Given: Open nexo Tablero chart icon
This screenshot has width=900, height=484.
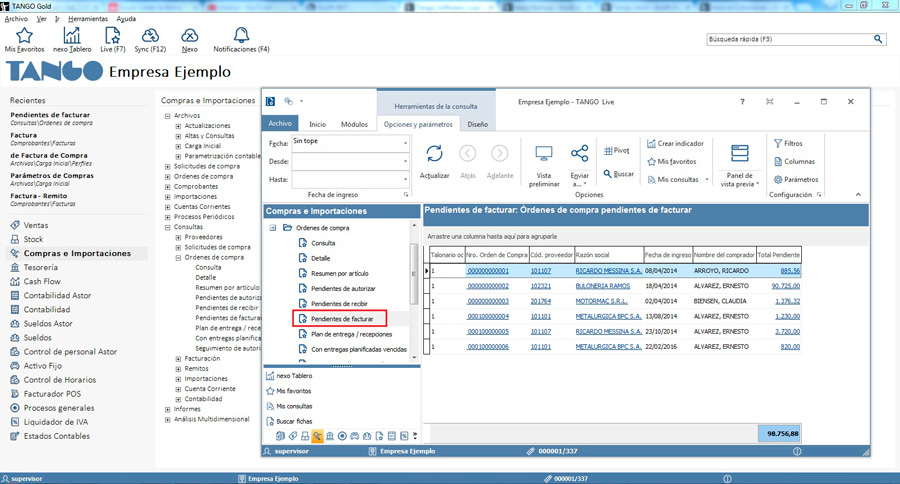Looking at the screenshot, I should pyautogui.click(x=72, y=36).
